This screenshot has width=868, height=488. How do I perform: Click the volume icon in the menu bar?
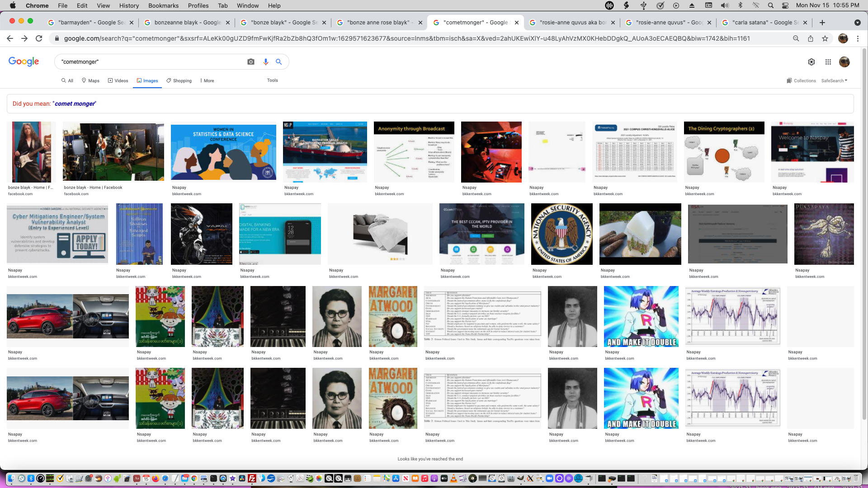(x=725, y=5)
